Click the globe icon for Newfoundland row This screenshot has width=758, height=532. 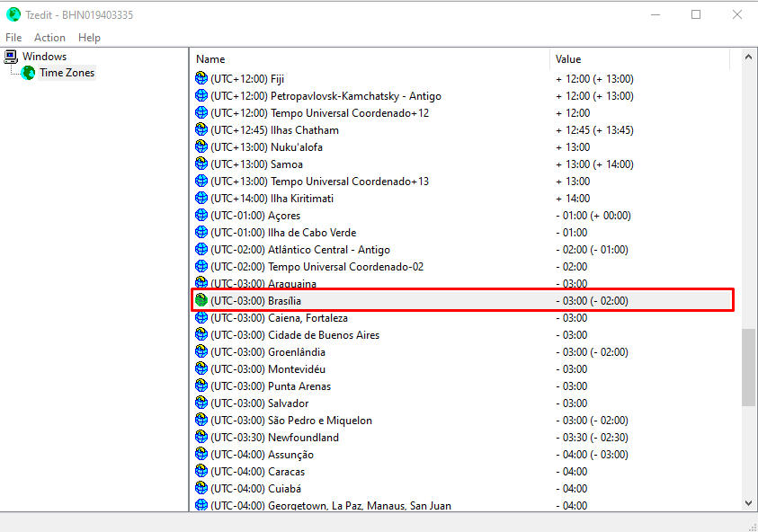coord(201,437)
